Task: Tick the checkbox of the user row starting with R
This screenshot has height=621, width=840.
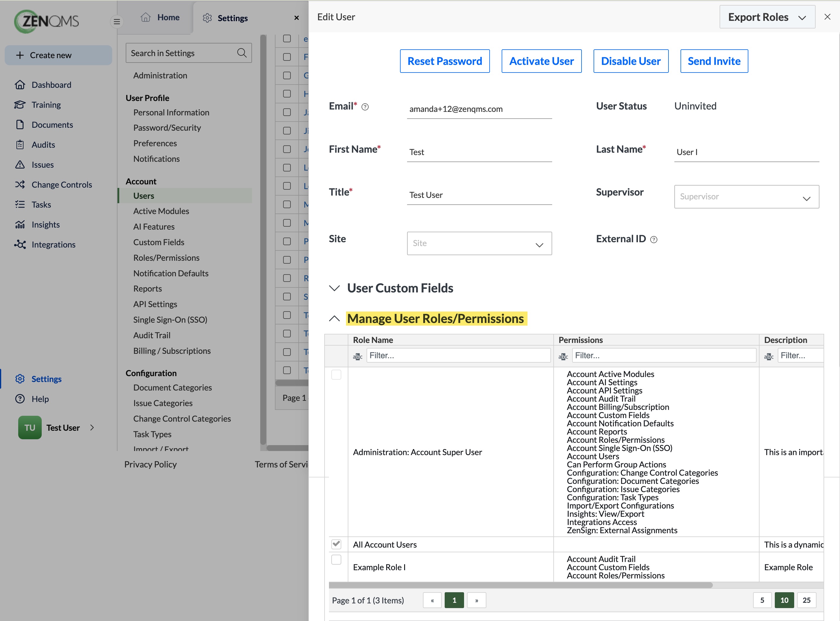Action: (x=287, y=278)
